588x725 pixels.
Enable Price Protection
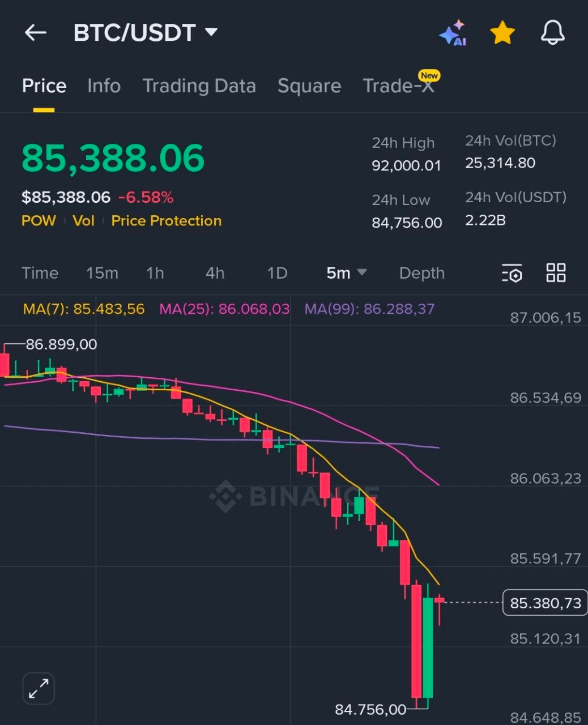click(x=166, y=221)
